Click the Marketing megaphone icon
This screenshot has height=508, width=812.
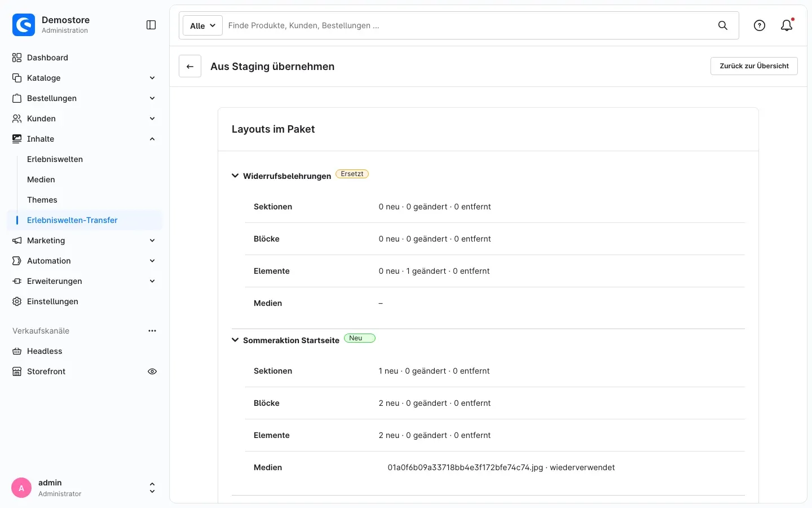(17, 240)
